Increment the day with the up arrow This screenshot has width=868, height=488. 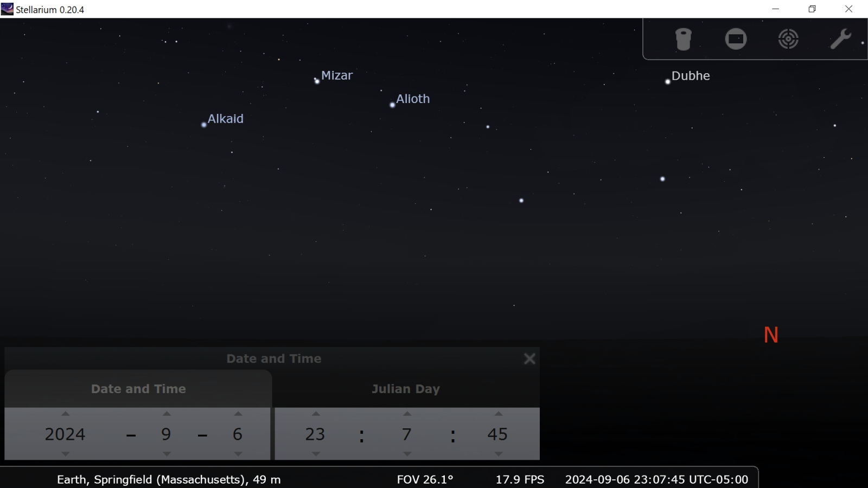coord(238,414)
